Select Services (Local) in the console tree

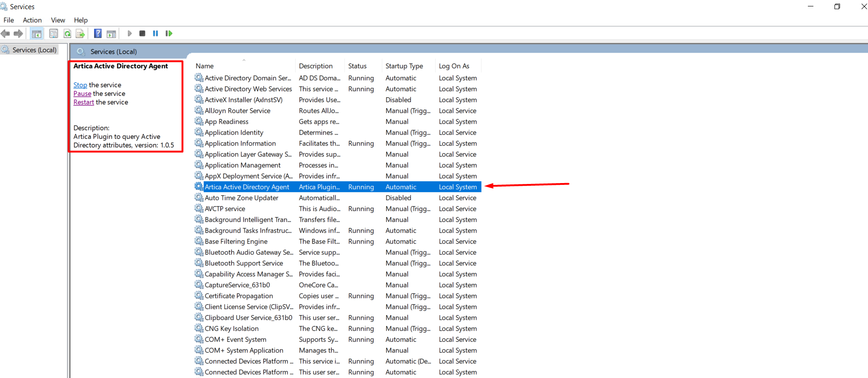[x=34, y=50]
